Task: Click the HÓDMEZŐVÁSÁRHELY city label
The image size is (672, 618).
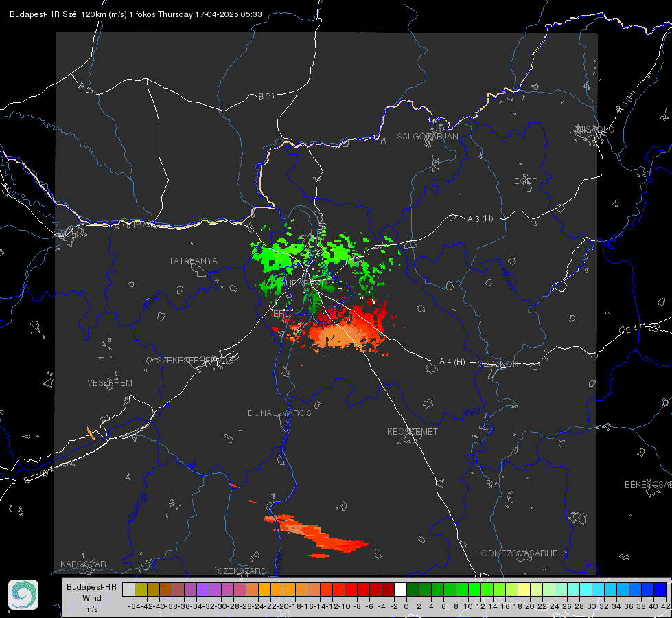Action: point(521,553)
